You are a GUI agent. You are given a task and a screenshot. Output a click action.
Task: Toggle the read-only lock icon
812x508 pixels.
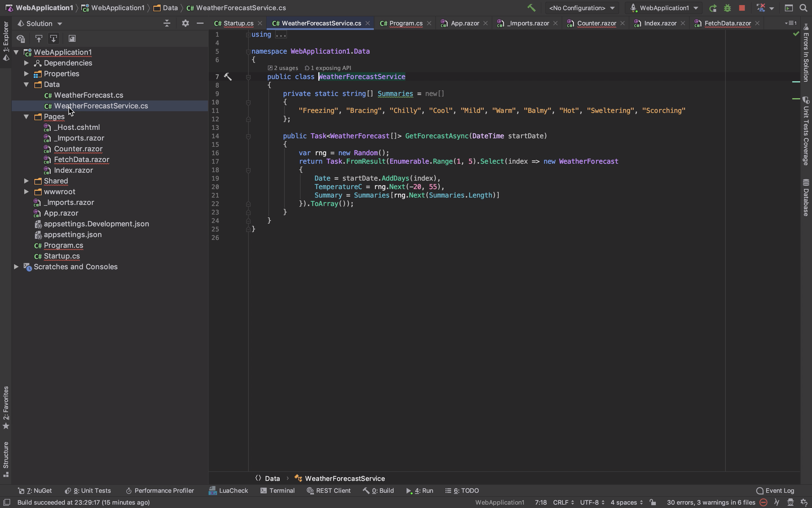653,502
